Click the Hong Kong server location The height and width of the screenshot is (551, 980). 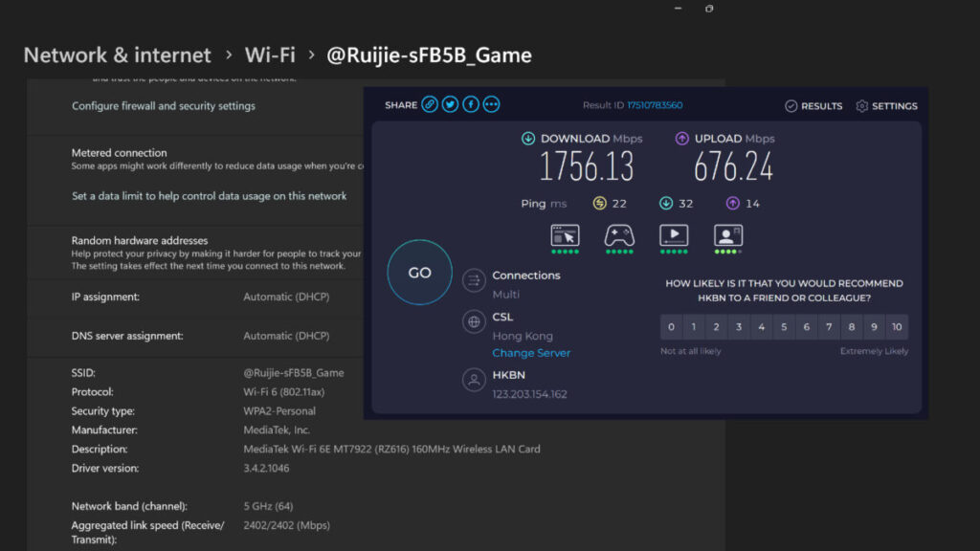pos(523,336)
